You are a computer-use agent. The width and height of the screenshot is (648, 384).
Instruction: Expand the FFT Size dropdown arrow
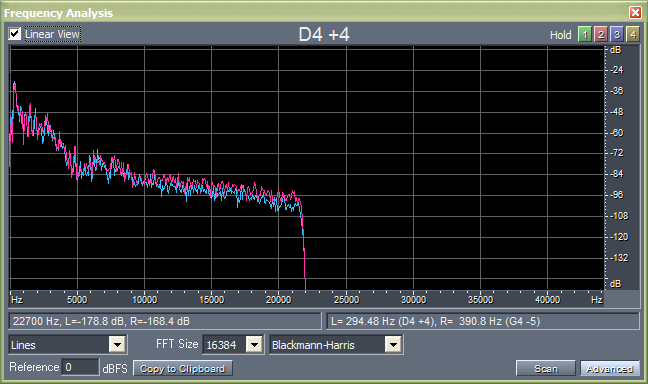point(255,344)
